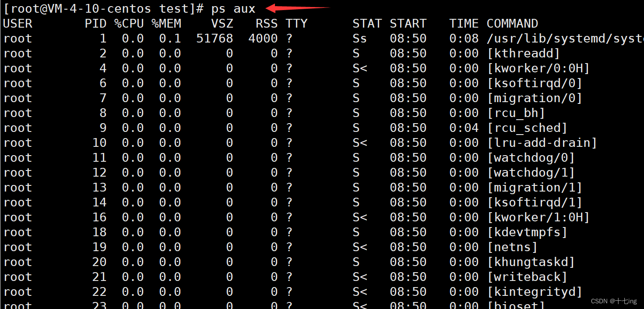The image size is (644, 309).
Task: Click the [lru-add-drain] process name
Action: 542,143
